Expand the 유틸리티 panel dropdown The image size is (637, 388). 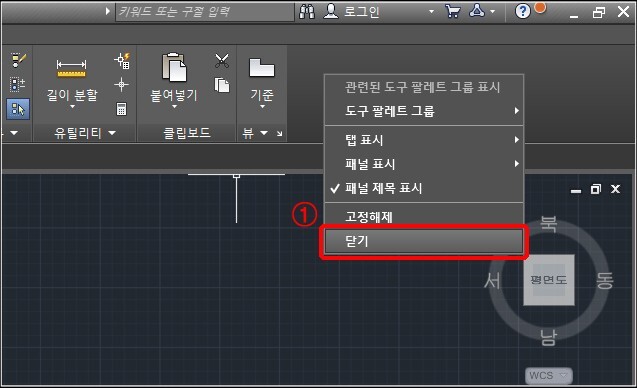[112, 133]
